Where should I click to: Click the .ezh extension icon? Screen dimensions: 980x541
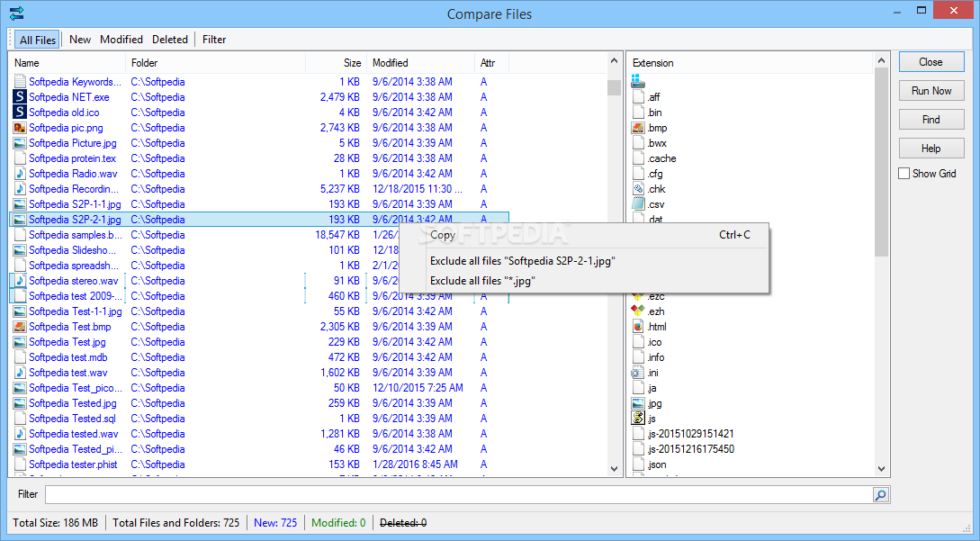637,311
